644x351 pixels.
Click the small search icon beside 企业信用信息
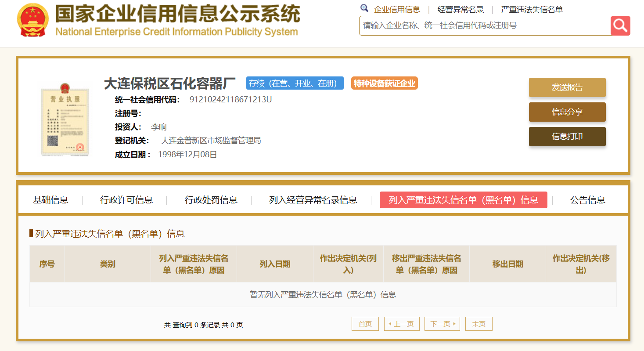click(x=364, y=8)
